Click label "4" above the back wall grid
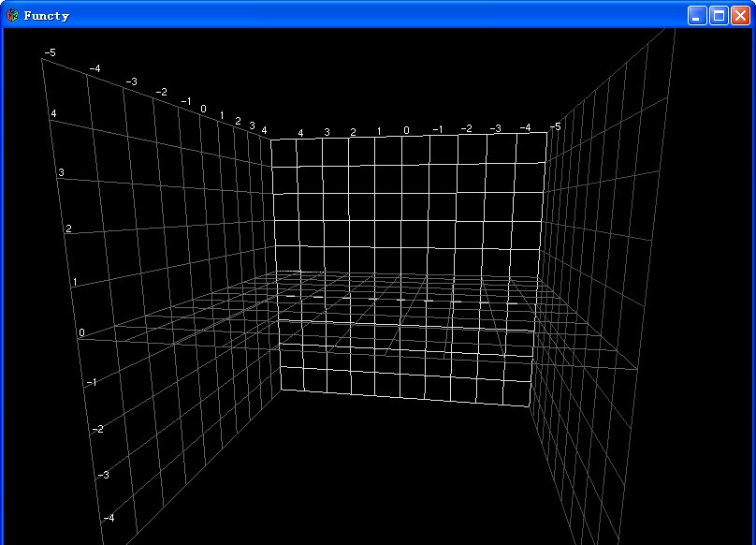The height and width of the screenshot is (545, 756). point(300,133)
